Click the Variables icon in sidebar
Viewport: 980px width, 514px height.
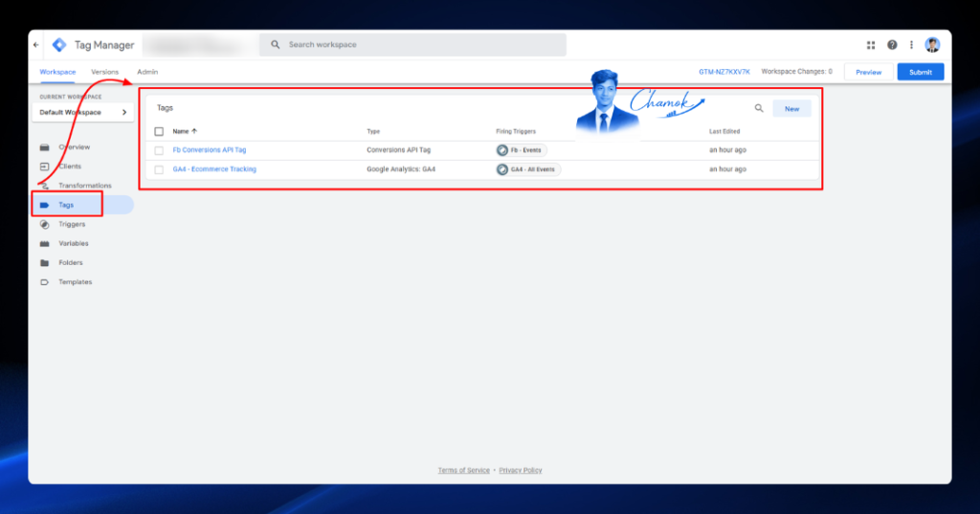pos(44,244)
